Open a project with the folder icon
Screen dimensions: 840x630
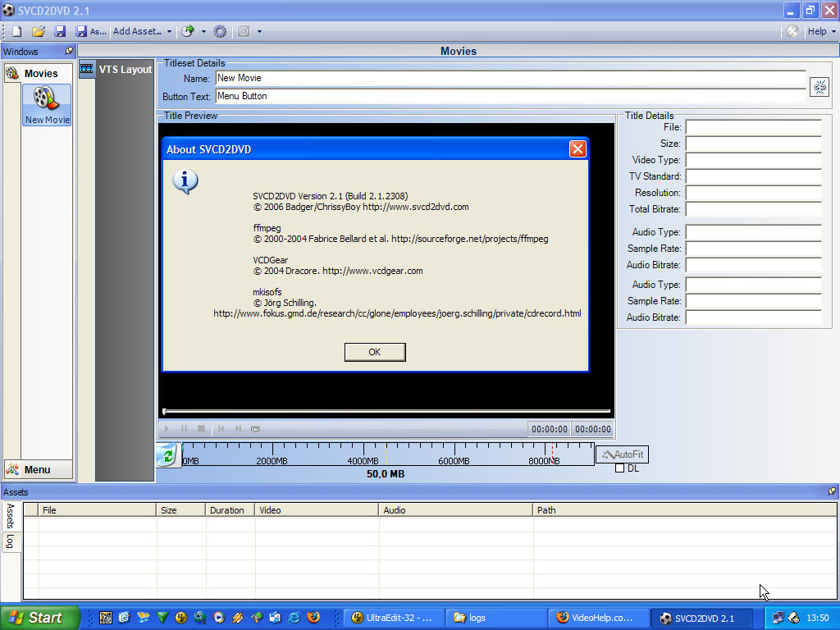[x=38, y=32]
